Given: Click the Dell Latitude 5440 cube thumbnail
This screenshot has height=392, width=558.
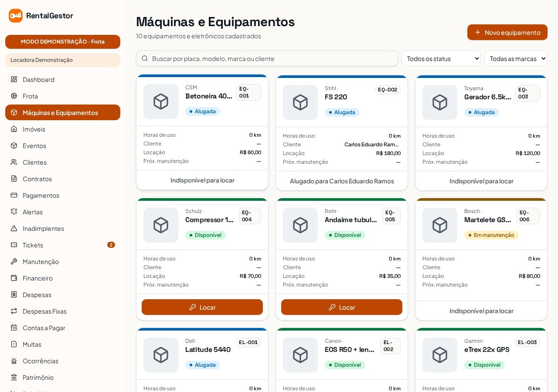Looking at the screenshot, I should 161,355.
